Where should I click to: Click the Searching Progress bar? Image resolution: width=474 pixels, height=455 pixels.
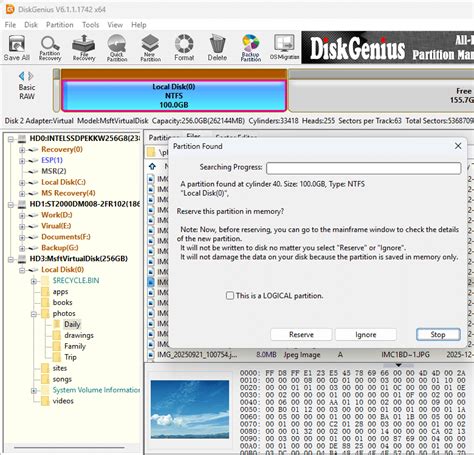pyautogui.click(x=364, y=168)
